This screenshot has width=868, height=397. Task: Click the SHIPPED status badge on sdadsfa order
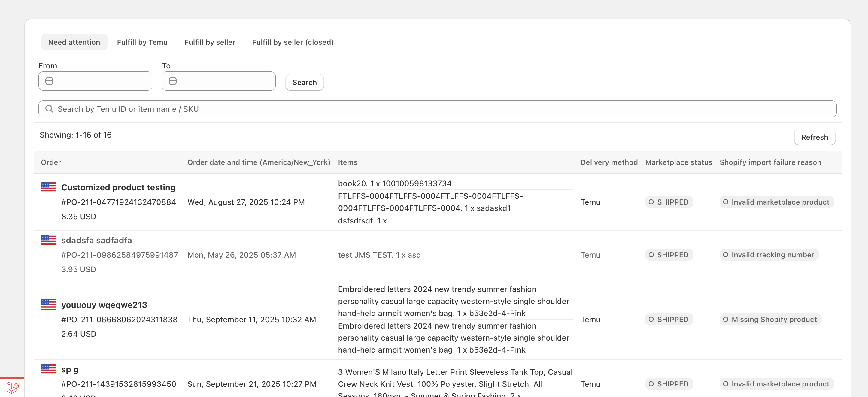(669, 255)
